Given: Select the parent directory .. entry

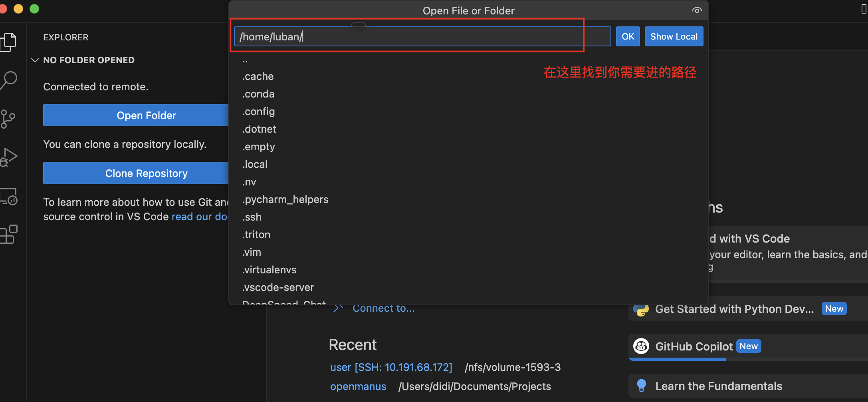Looking at the screenshot, I should (x=469, y=59).
